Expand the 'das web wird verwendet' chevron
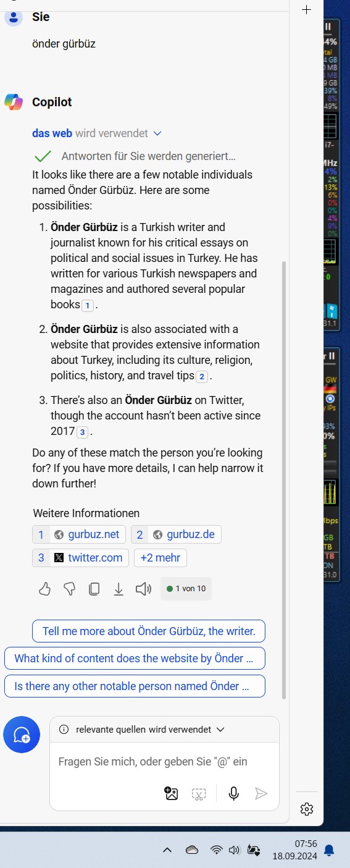The width and height of the screenshot is (350, 868). pos(157,133)
